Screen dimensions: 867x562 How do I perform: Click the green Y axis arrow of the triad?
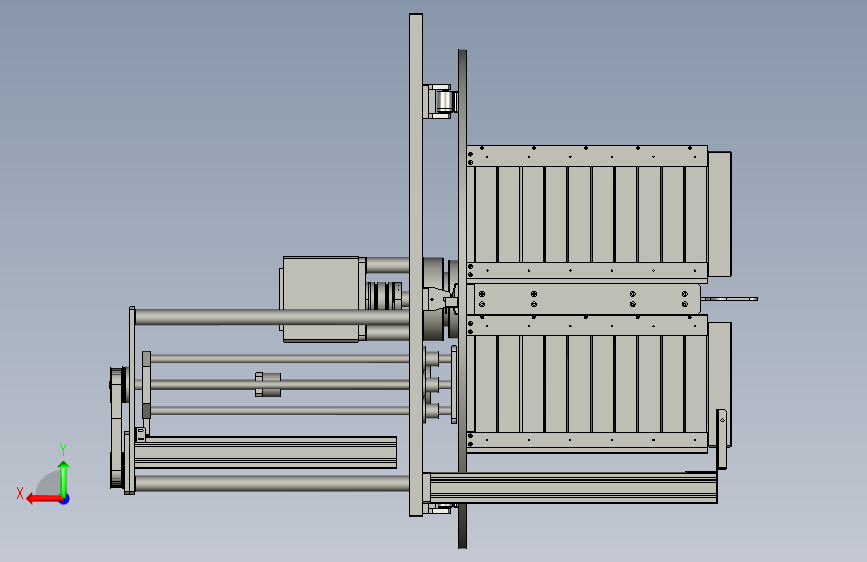pos(64,477)
